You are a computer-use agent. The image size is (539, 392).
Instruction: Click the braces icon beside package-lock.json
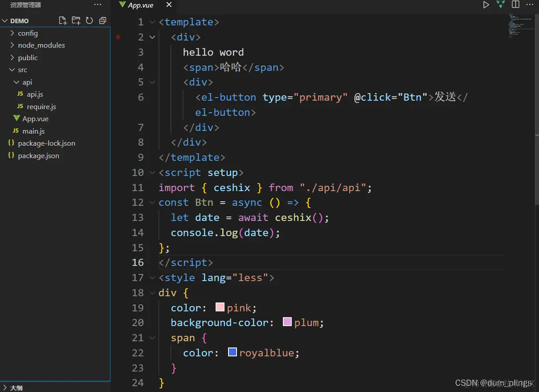tap(11, 143)
